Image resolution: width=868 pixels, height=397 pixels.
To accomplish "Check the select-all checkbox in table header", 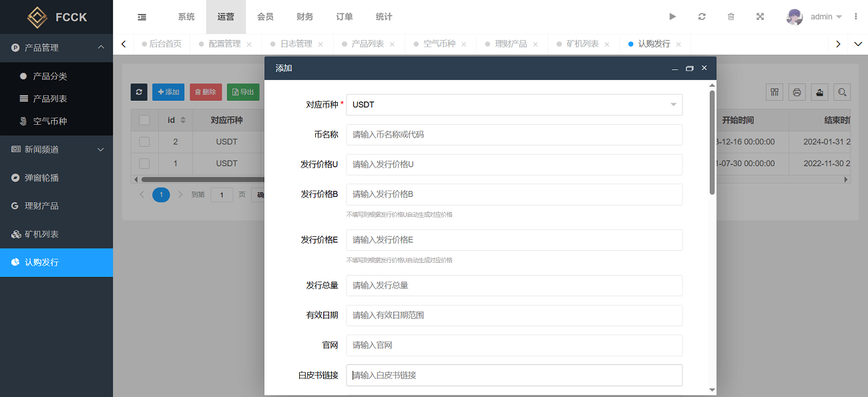I will tap(144, 120).
